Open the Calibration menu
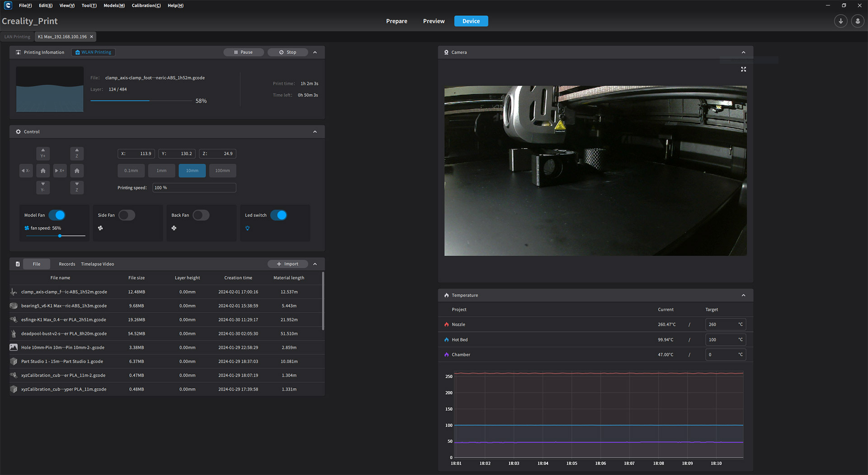 146,5
